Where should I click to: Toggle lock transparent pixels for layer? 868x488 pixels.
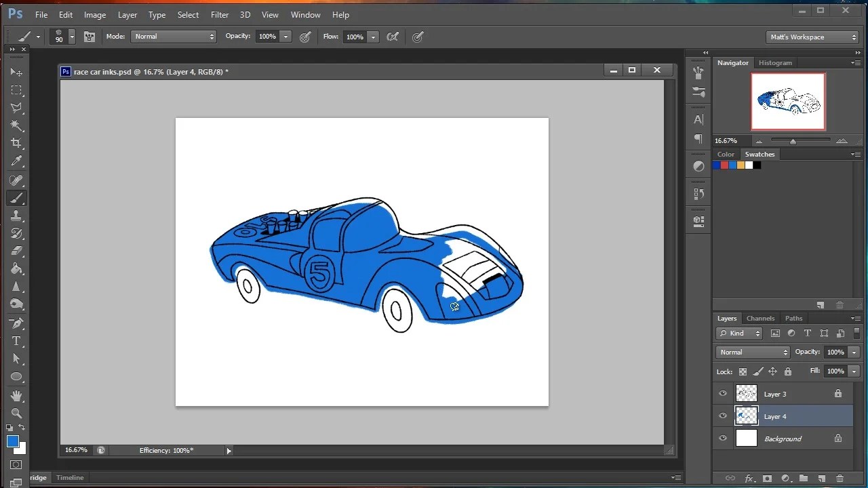pyautogui.click(x=743, y=371)
